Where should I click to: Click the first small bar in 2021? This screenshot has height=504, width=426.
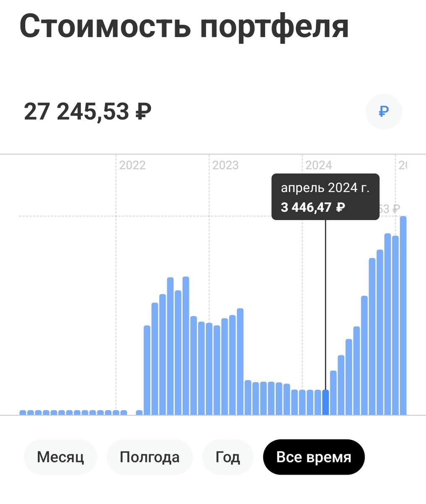pos(23,412)
